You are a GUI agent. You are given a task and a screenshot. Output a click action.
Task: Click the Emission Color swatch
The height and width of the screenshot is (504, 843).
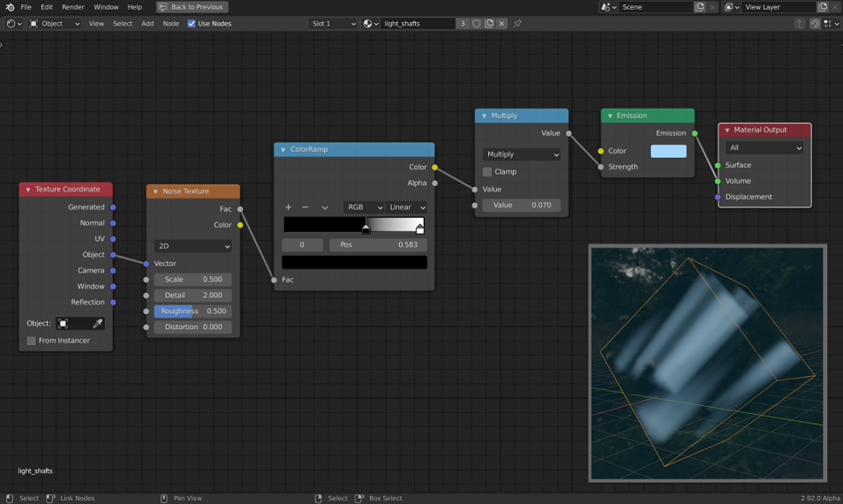[668, 152]
